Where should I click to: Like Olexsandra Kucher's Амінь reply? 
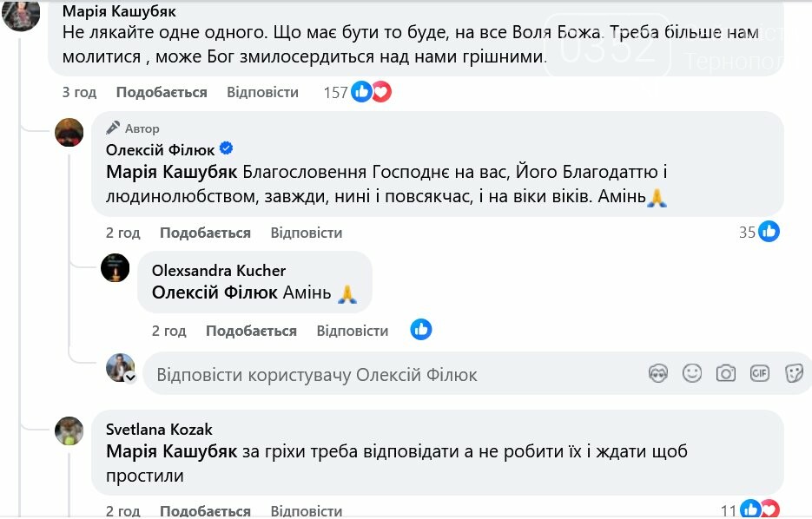click(x=251, y=331)
